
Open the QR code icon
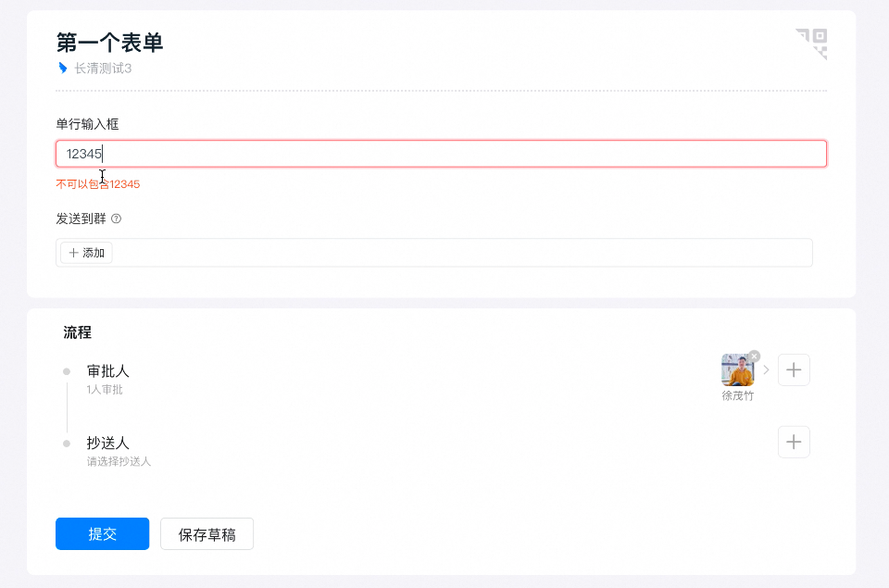pyautogui.click(x=810, y=44)
